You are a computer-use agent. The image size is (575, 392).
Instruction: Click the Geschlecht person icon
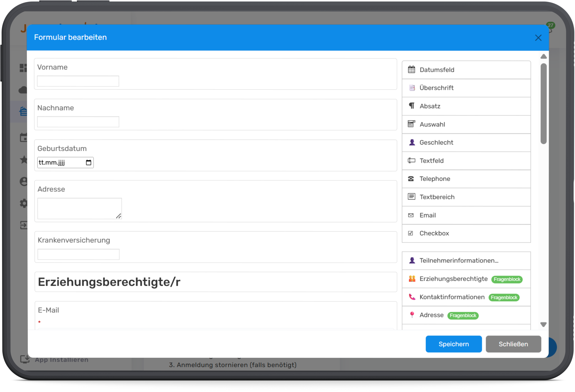click(x=412, y=142)
